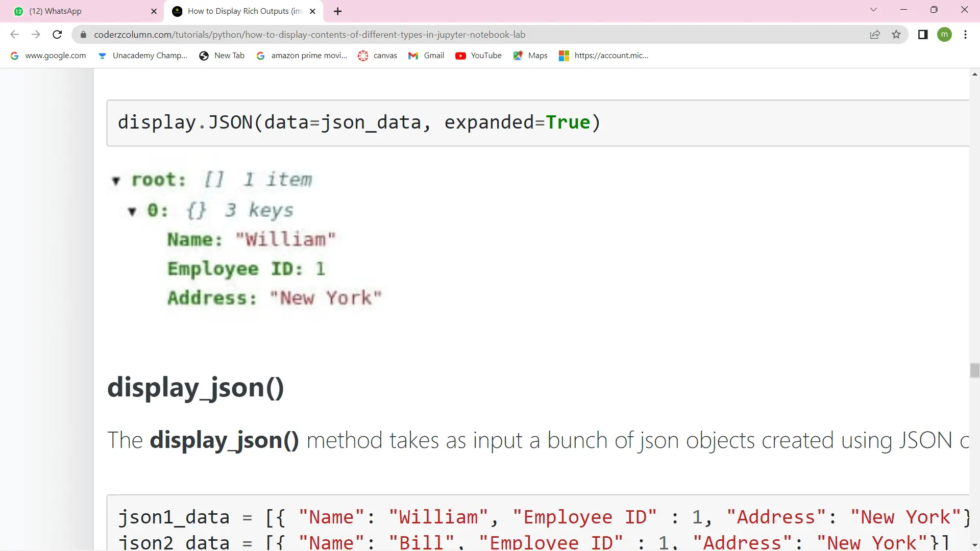Click the Maps bookmark icon
The image size is (980, 551).
[518, 55]
